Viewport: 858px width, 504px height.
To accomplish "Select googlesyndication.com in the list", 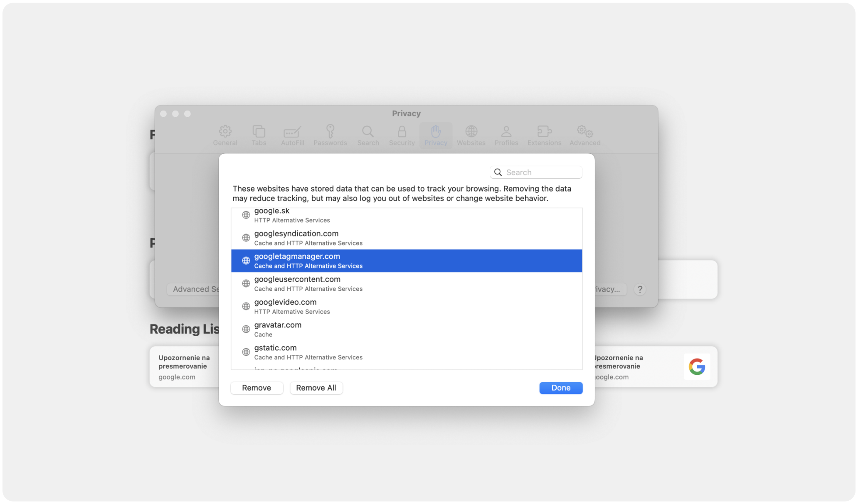I will pos(406,238).
